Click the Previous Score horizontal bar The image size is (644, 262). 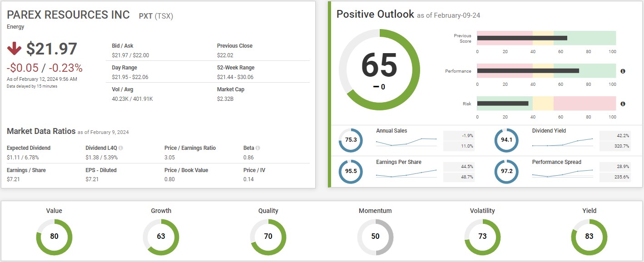[546, 38]
